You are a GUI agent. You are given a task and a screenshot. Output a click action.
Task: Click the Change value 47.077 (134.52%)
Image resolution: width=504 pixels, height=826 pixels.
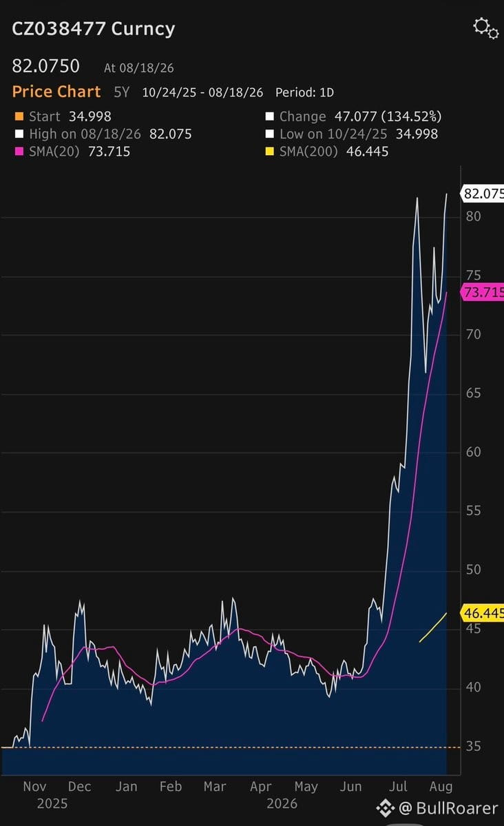(388, 116)
